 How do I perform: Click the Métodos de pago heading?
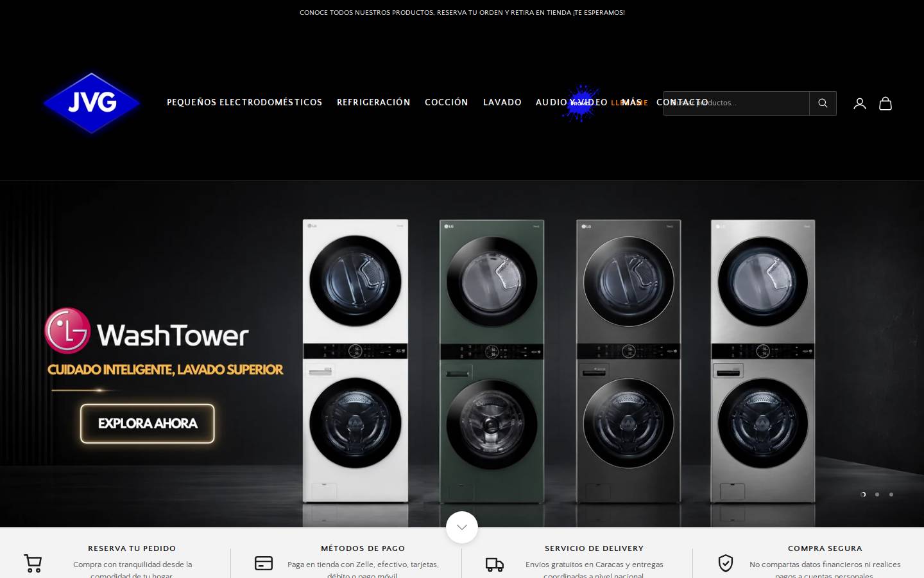click(363, 548)
